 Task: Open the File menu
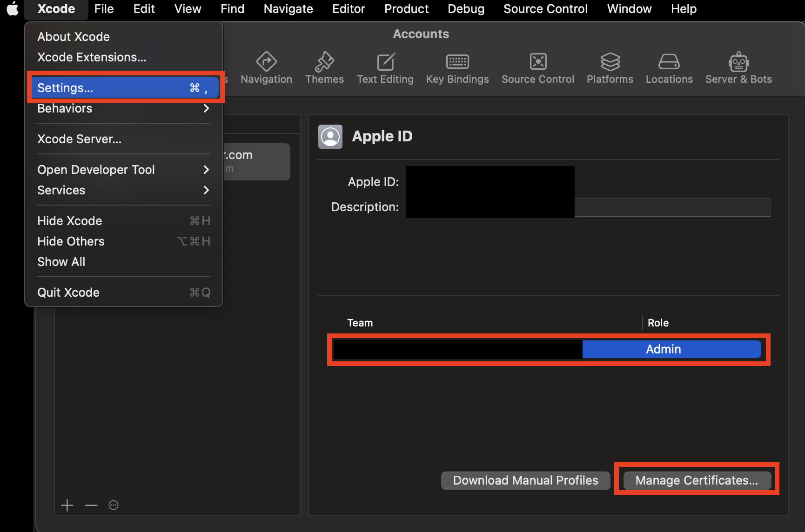(x=104, y=9)
